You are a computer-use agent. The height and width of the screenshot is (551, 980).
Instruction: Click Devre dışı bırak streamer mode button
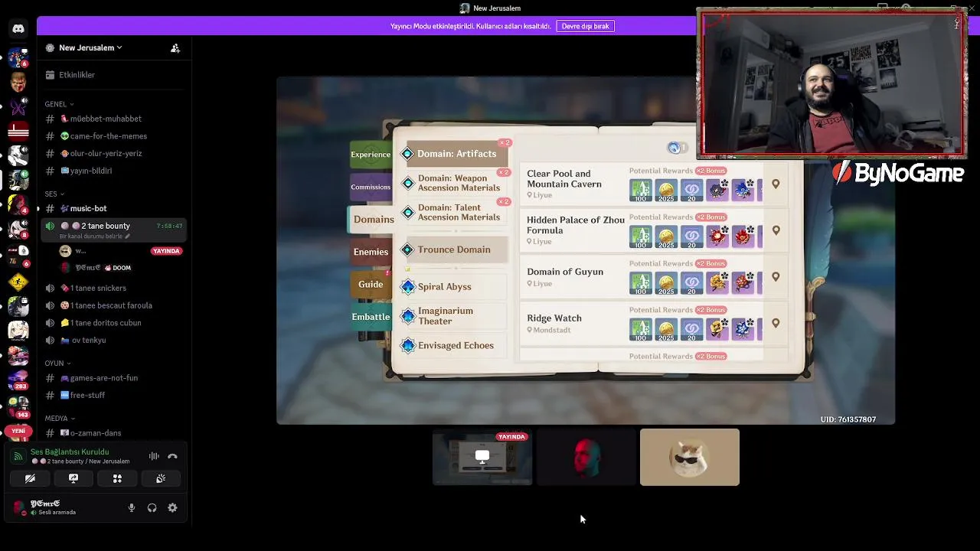coord(586,26)
